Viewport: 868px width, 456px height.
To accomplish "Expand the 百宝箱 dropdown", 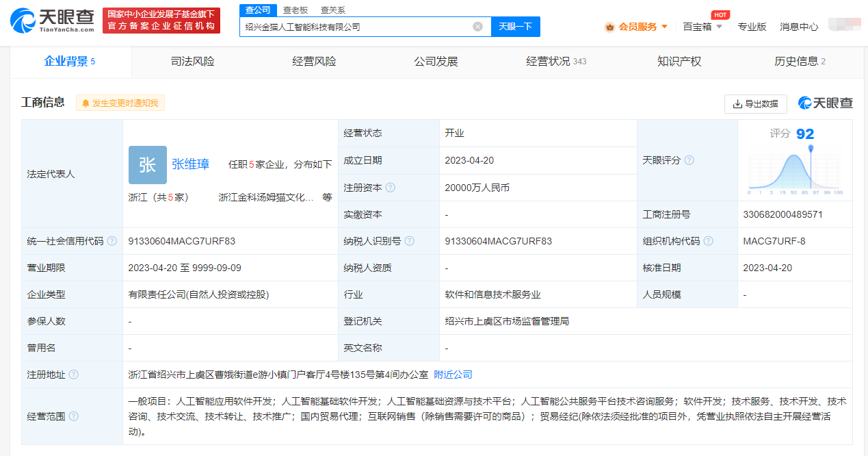I will [x=702, y=27].
